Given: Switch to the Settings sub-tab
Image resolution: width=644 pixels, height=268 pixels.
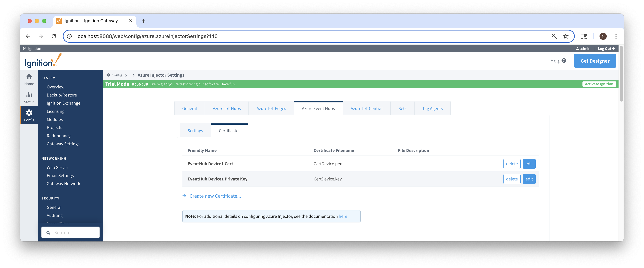Looking at the screenshot, I should pyautogui.click(x=195, y=130).
